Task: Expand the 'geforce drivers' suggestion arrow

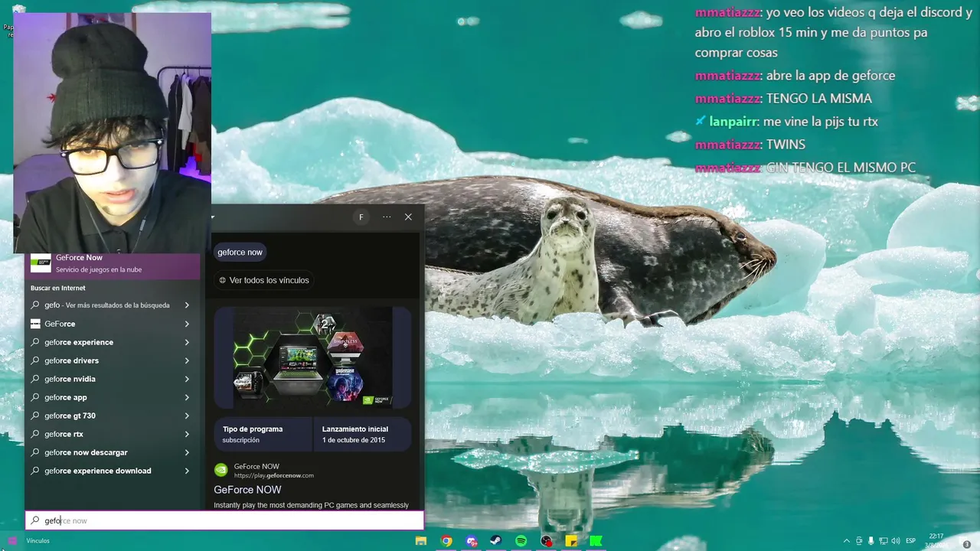Action: 187,360
